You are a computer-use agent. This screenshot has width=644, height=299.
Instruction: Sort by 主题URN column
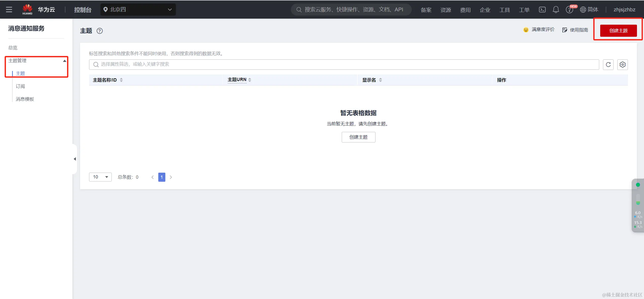click(250, 80)
